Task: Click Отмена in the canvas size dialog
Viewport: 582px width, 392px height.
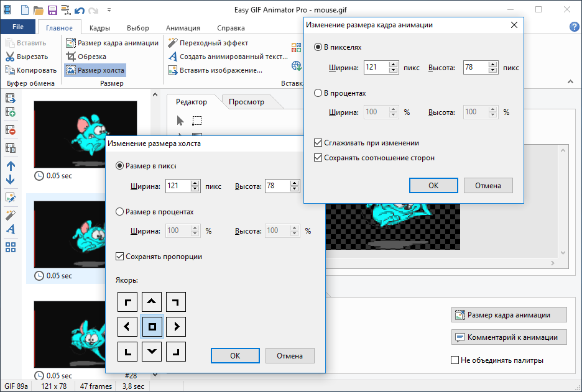Action: (x=290, y=355)
